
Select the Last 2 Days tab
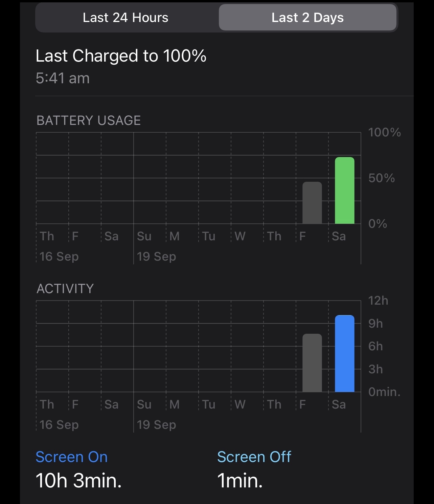coord(307,18)
